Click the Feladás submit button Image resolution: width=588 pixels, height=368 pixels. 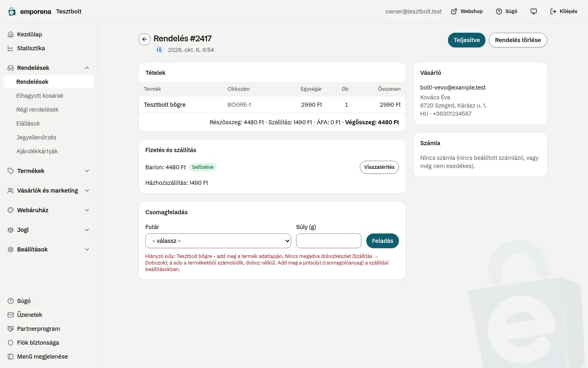pos(383,241)
